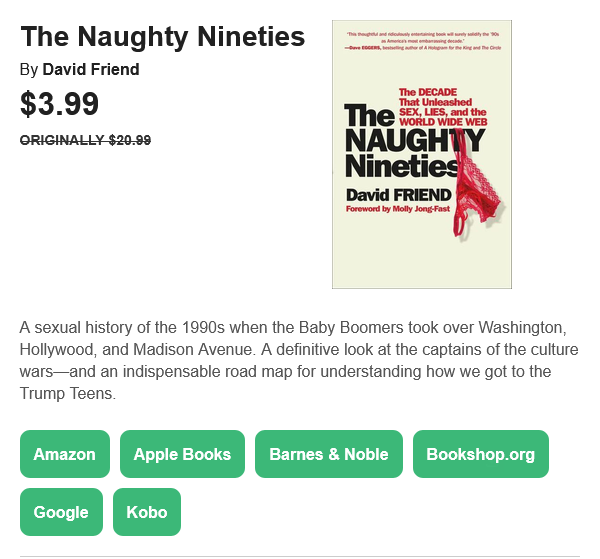Click the By label before author name
The height and width of the screenshot is (559, 600).
click(x=29, y=70)
